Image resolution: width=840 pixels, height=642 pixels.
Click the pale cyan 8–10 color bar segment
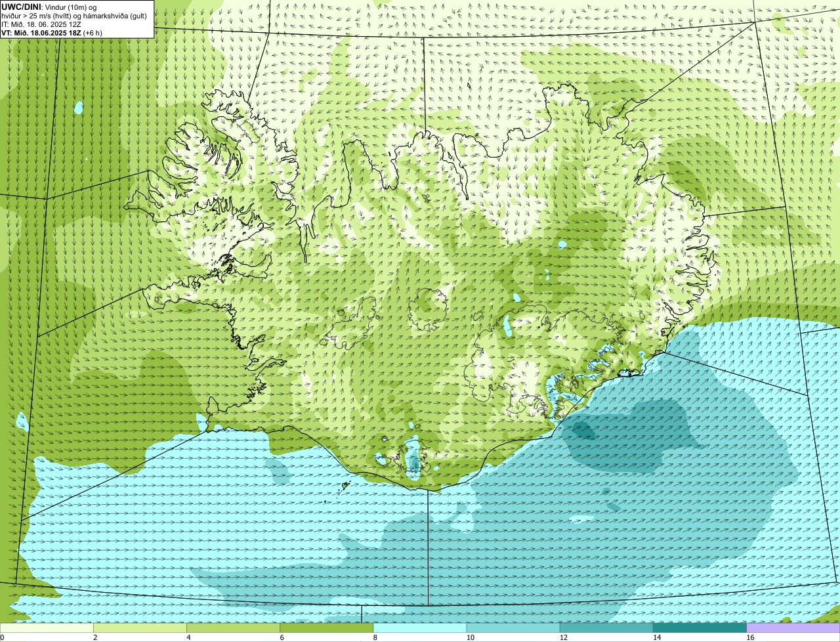pyautogui.click(x=420, y=628)
